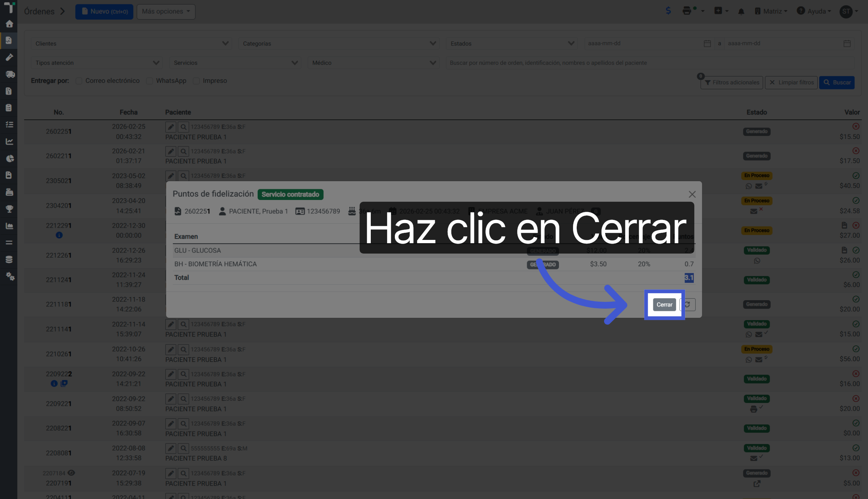Click Limpiar filtros button
Image resolution: width=868 pixels, height=499 pixels.
tap(791, 82)
